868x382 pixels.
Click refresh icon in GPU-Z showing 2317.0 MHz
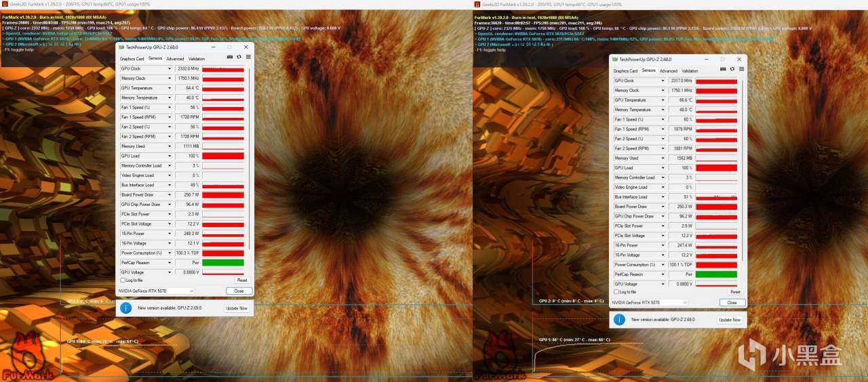(732, 69)
